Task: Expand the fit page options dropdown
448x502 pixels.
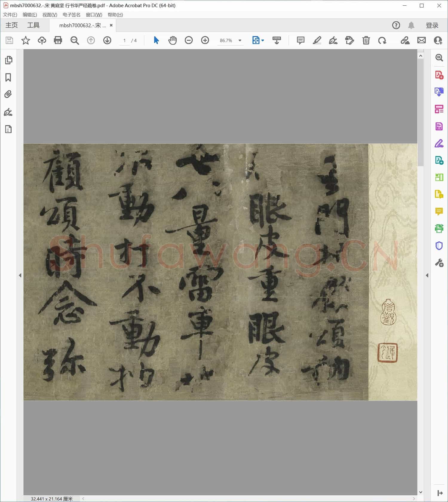Action: (263, 40)
